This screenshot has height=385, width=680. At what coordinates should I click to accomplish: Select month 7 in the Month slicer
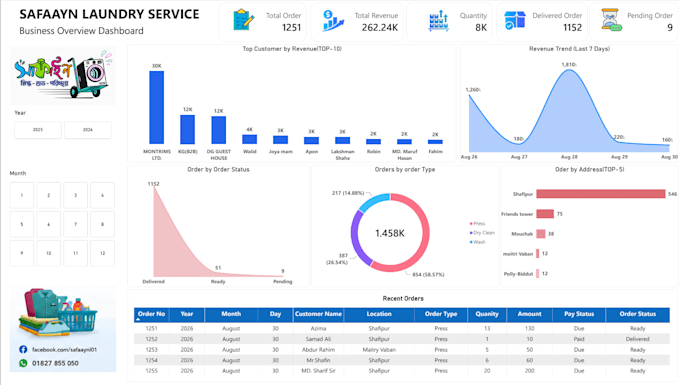coord(75,224)
